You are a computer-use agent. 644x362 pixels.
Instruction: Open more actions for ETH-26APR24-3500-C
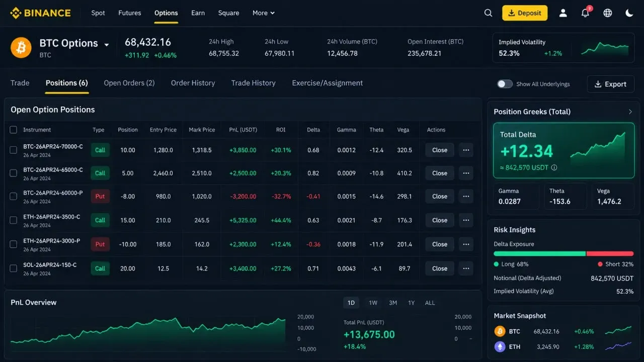tap(466, 220)
